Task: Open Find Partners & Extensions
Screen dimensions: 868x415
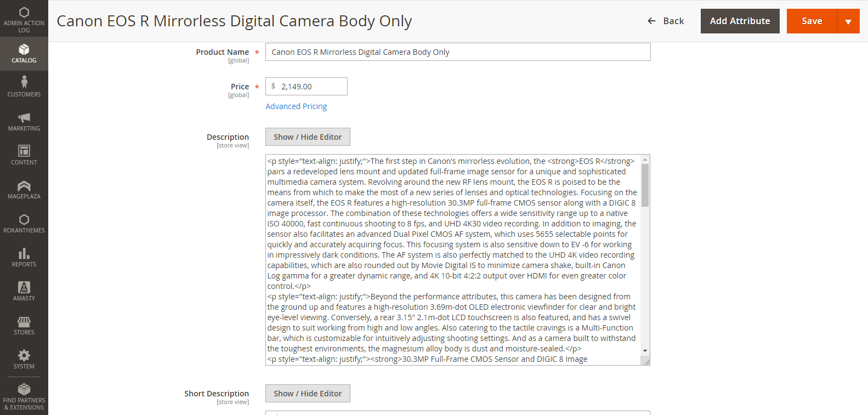Action: click(x=24, y=396)
